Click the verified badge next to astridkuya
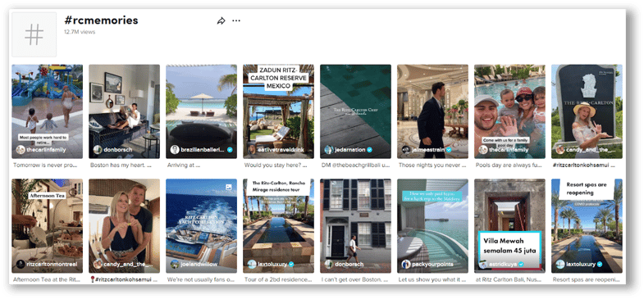The height and width of the screenshot is (299, 644). (521, 264)
